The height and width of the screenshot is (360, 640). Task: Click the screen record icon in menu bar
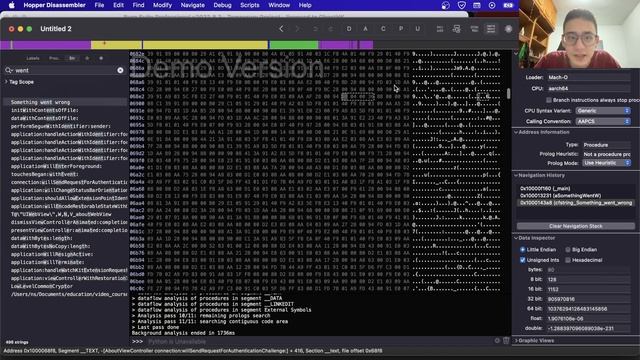click(492, 5)
